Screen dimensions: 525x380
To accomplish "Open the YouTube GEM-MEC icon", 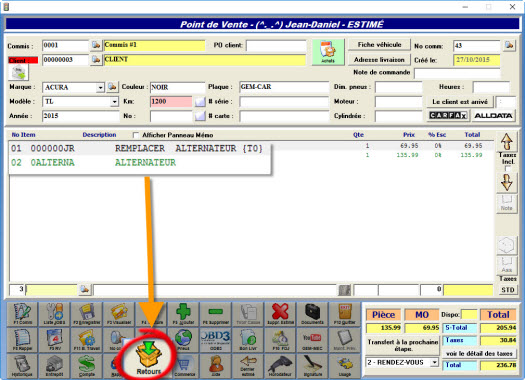I will click(x=312, y=340).
